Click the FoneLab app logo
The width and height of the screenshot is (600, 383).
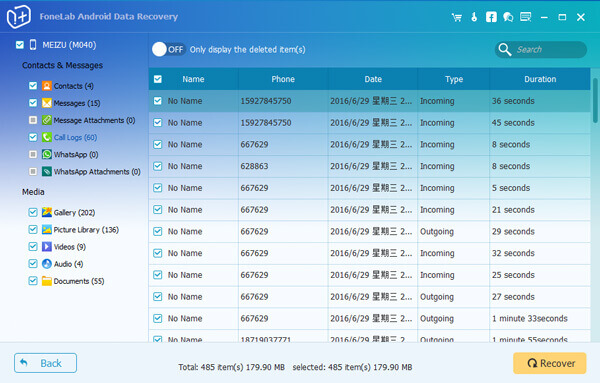(x=18, y=16)
